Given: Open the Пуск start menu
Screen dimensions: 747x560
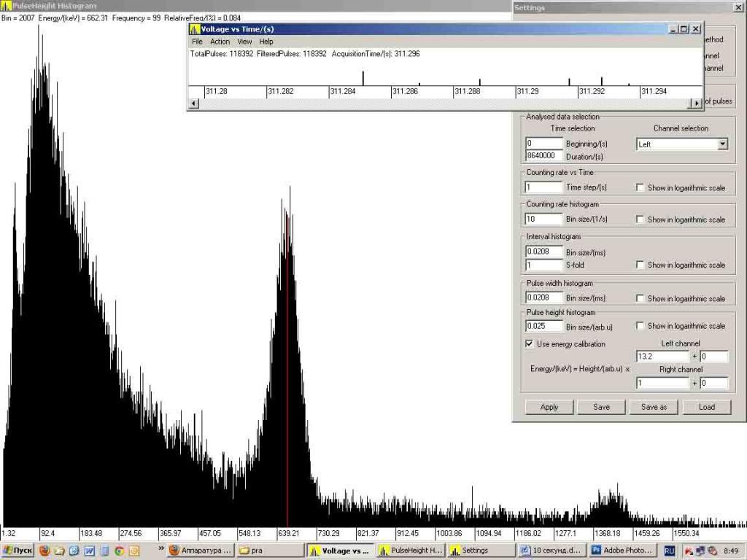Looking at the screenshot, I should point(18,551).
